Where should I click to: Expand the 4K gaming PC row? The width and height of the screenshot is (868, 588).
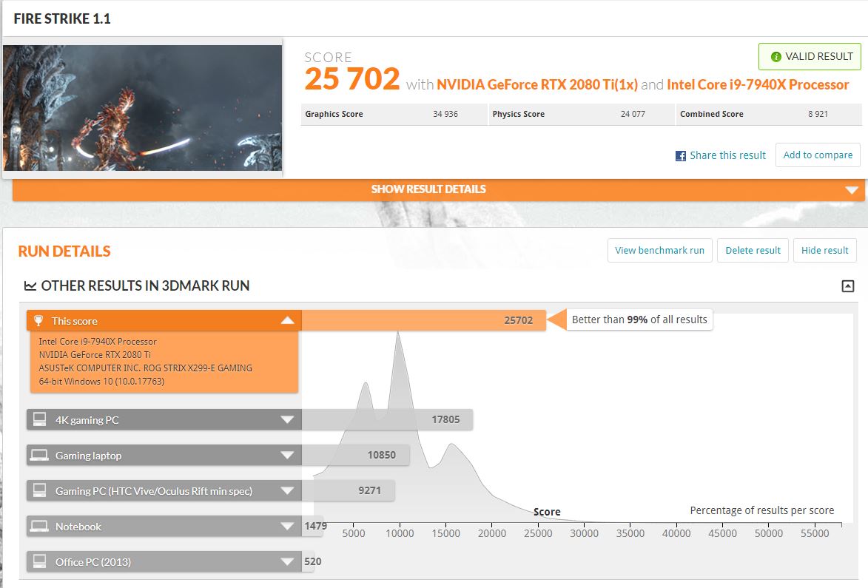click(x=287, y=419)
